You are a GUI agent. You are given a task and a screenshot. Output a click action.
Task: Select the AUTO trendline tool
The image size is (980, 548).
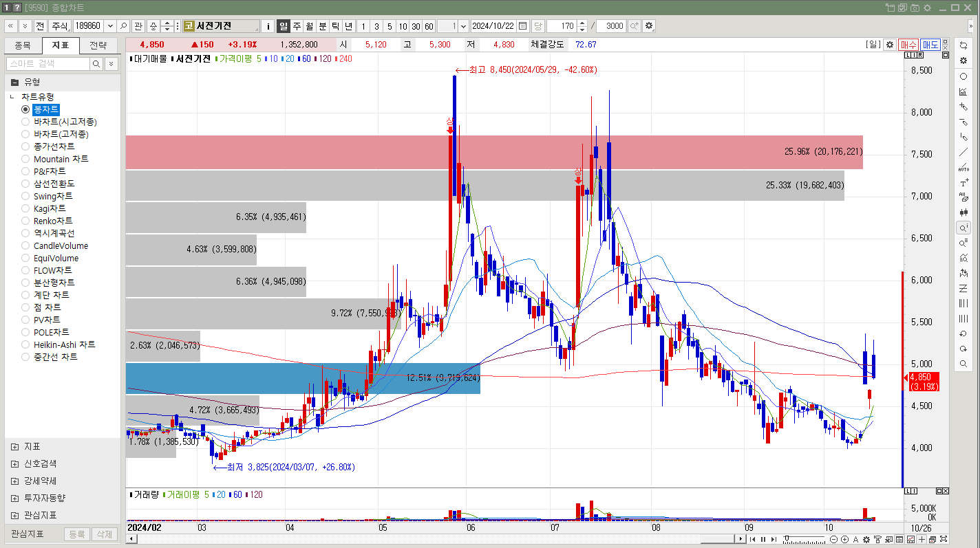(x=963, y=167)
